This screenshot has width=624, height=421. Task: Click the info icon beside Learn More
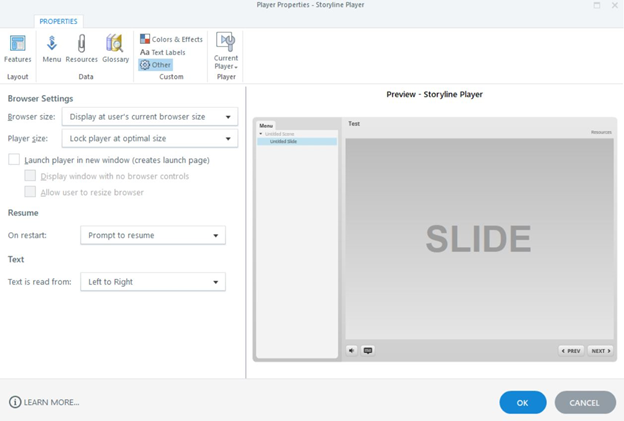pyautogui.click(x=15, y=402)
